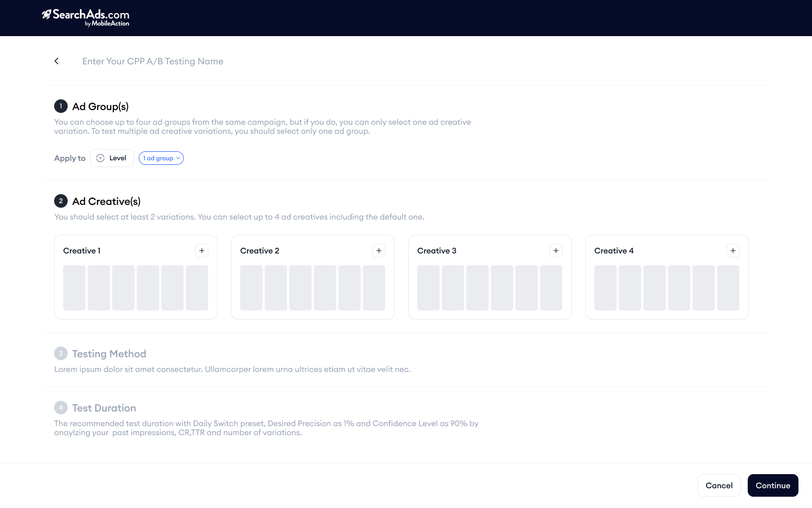The height and width of the screenshot is (508, 812).
Task: Click the step 3 Testing Method circle
Action: point(60,353)
